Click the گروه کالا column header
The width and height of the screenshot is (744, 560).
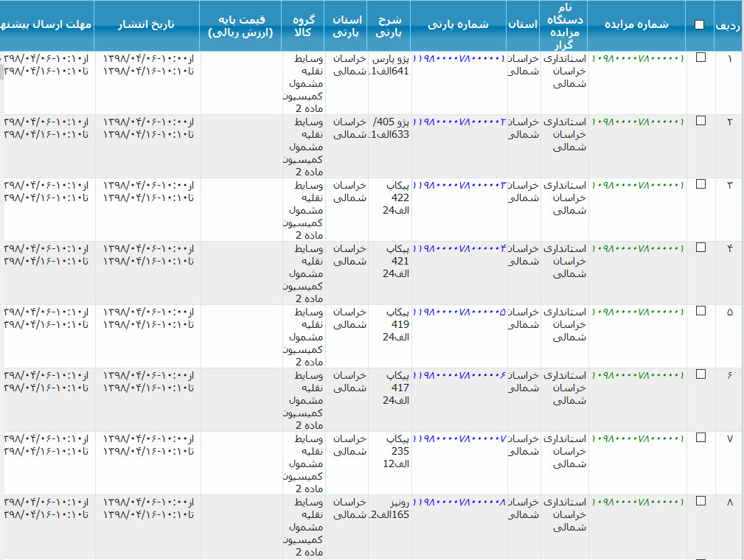(302, 26)
